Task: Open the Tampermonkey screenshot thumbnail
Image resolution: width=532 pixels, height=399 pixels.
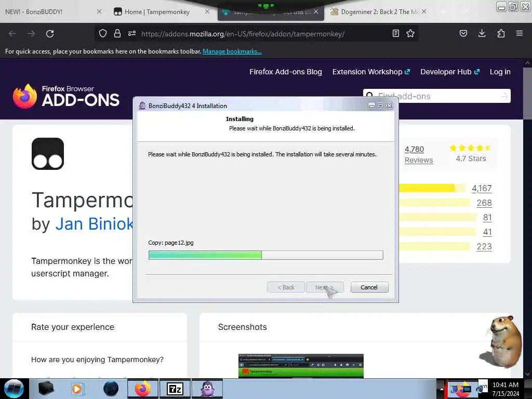Action: click(301, 366)
